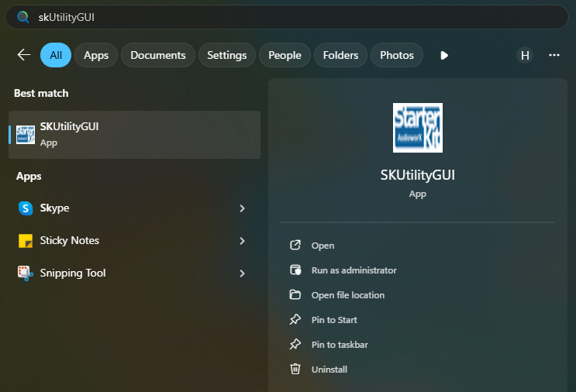Screen dimensions: 576x392
Task: Click the Run as administrator shield icon
Action: 295,270
